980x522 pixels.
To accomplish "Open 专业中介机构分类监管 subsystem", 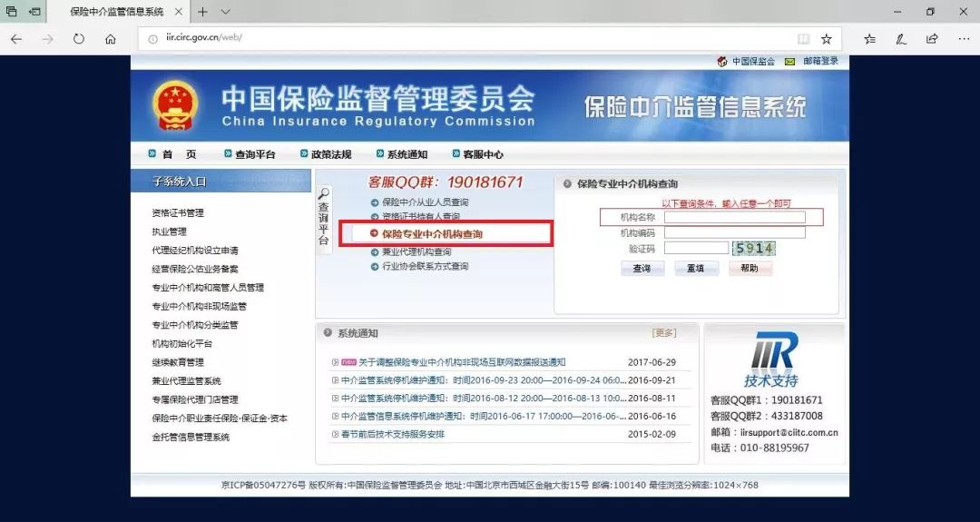I will click(195, 325).
